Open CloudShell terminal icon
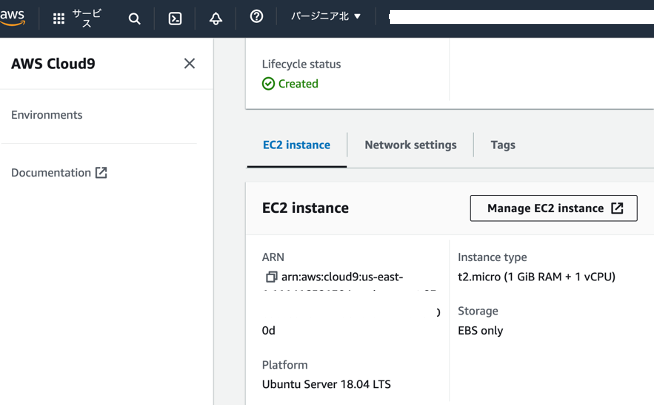The width and height of the screenshot is (654, 406). tap(175, 18)
